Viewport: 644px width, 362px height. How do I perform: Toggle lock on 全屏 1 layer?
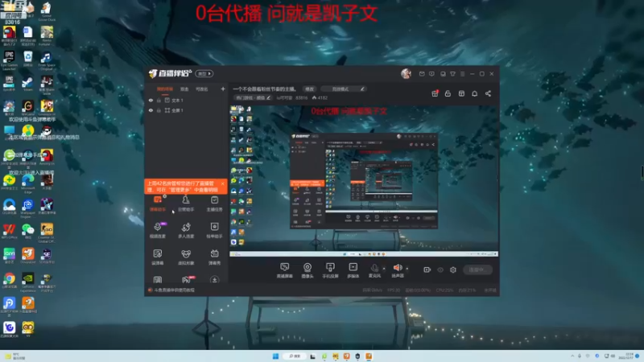[x=159, y=110]
